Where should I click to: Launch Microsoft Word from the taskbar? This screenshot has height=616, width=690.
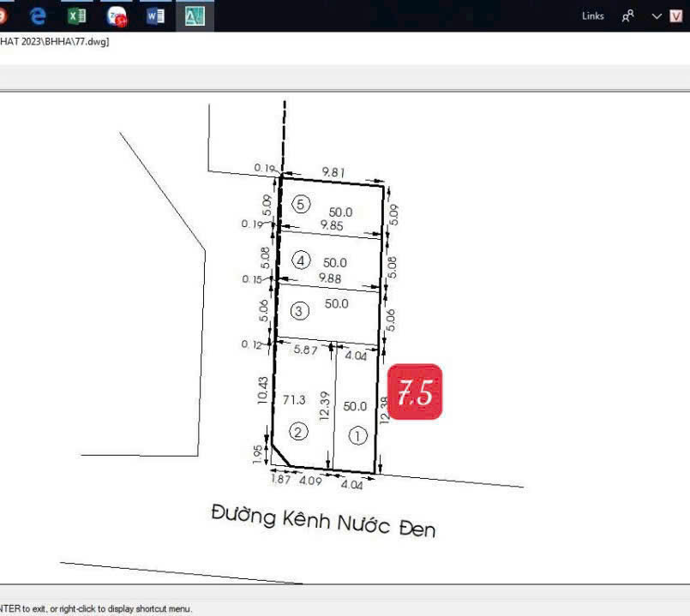pos(155,15)
